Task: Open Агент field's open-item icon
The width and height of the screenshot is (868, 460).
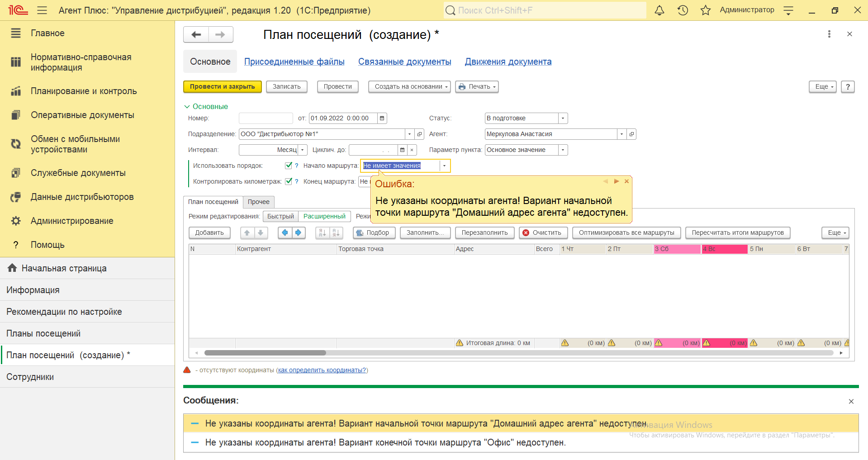Action: coord(631,134)
